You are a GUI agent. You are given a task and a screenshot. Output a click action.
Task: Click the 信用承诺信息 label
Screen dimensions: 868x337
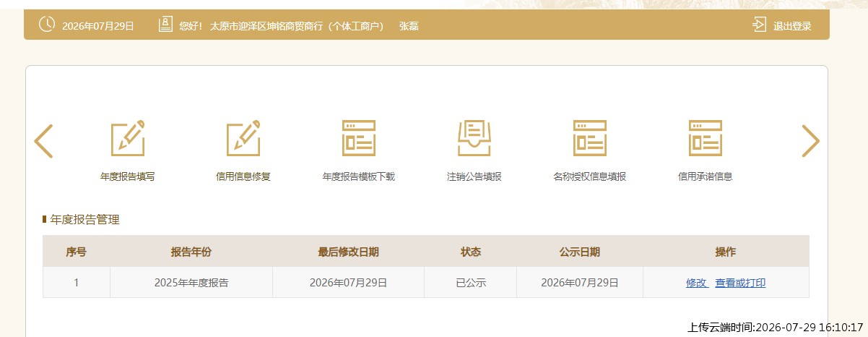(706, 176)
